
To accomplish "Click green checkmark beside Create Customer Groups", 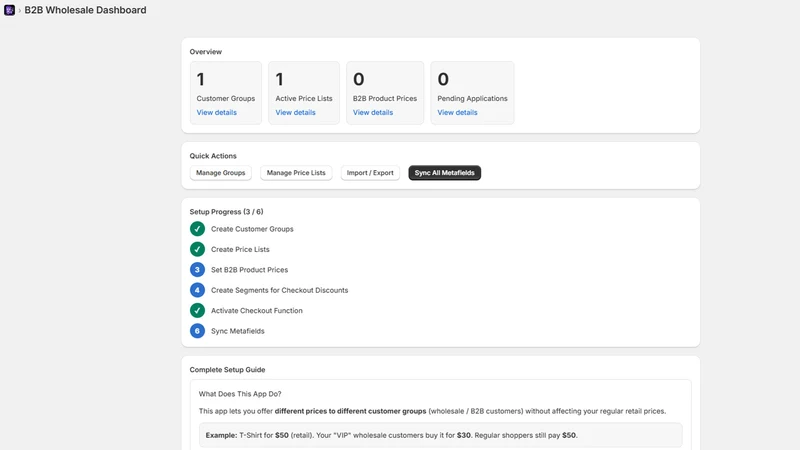I will pyautogui.click(x=197, y=229).
